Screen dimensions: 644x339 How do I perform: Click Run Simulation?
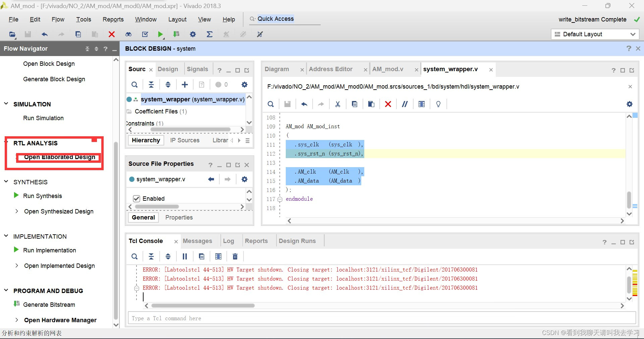(x=44, y=118)
